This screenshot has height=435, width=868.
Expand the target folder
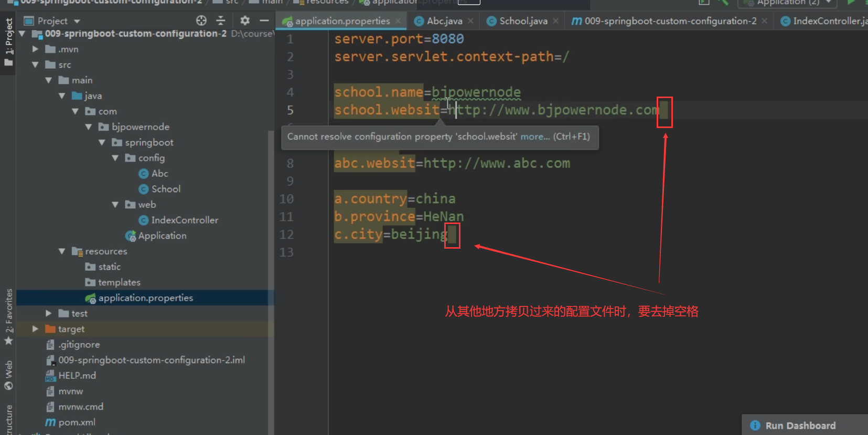click(x=35, y=329)
